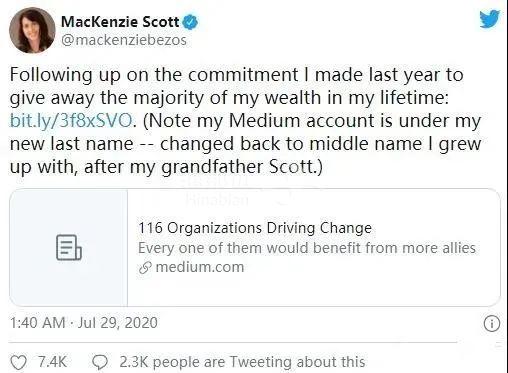Click the blue verified badge
This screenshot has height=373, width=508.
[191, 22]
